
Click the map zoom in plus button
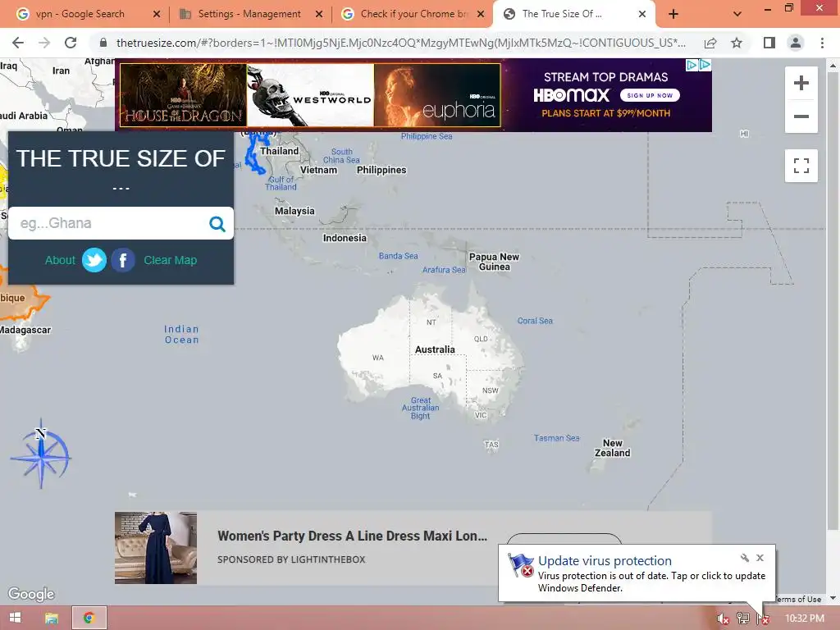pyautogui.click(x=801, y=83)
